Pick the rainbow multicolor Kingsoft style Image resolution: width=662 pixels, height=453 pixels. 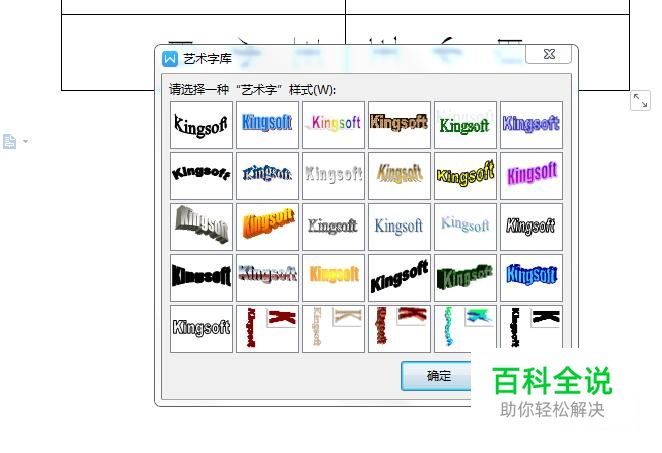(333, 125)
